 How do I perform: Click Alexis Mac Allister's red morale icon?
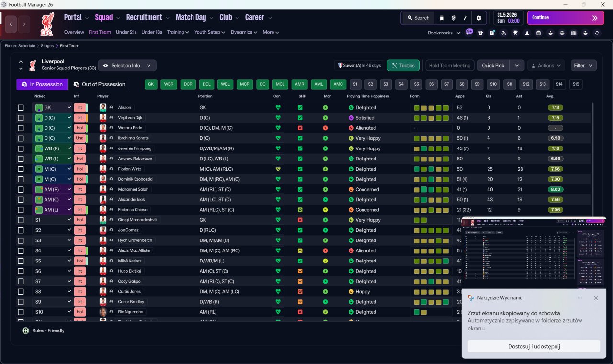325,251
